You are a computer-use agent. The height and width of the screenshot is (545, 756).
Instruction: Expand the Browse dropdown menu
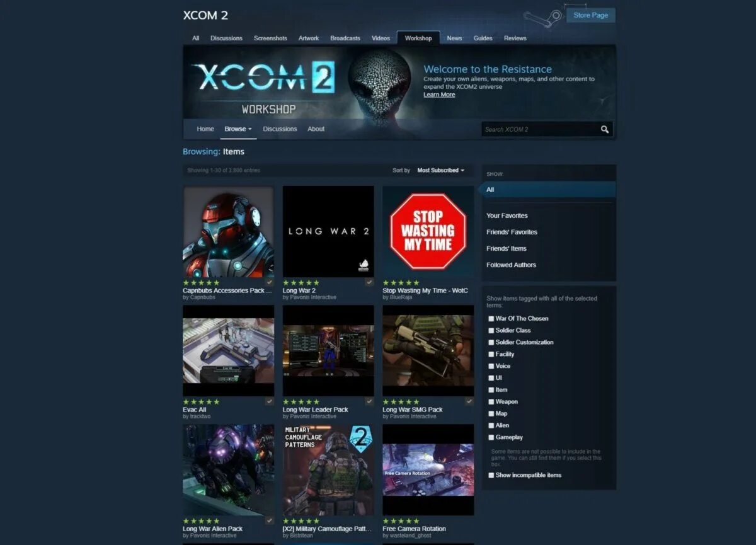pos(238,129)
